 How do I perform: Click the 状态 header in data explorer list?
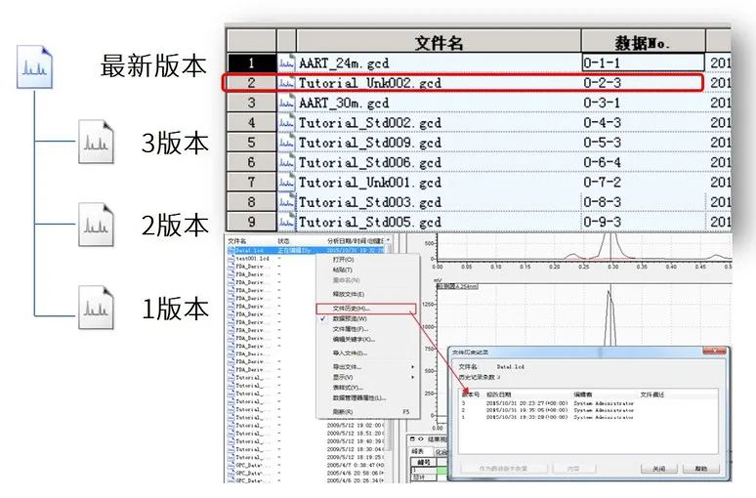(x=284, y=241)
